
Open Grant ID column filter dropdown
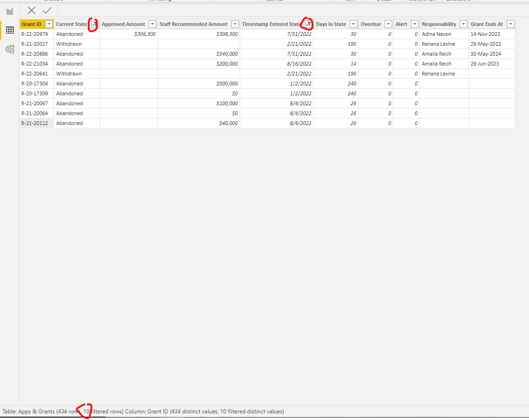coord(49,24)
